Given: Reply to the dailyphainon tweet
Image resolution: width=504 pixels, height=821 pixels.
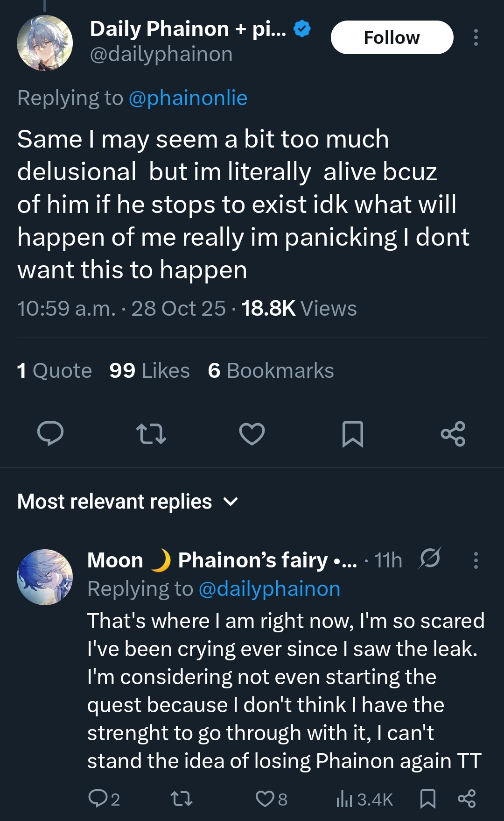Looking at the screenshot, I should point(50,433).
